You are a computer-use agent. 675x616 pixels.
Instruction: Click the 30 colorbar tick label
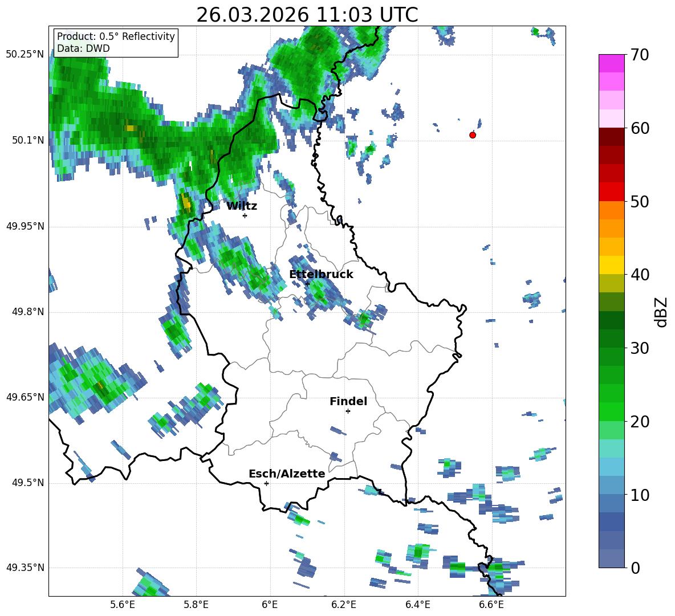[640, 348]
